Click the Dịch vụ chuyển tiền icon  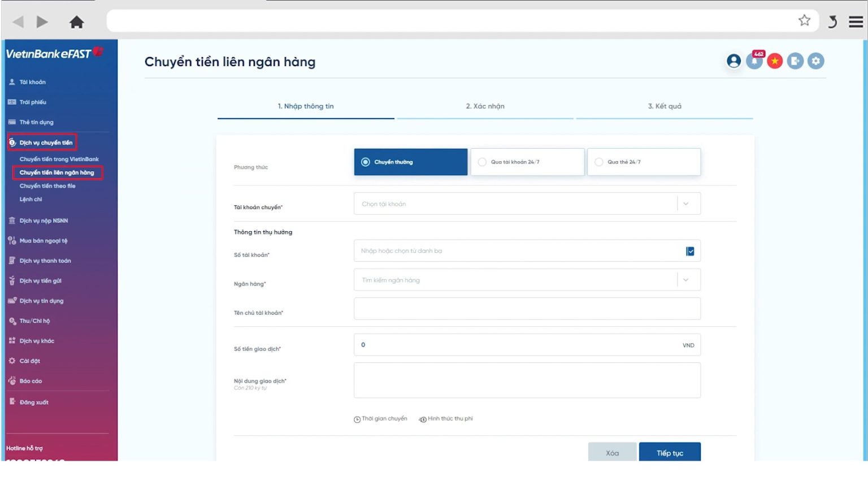point(12,142)
